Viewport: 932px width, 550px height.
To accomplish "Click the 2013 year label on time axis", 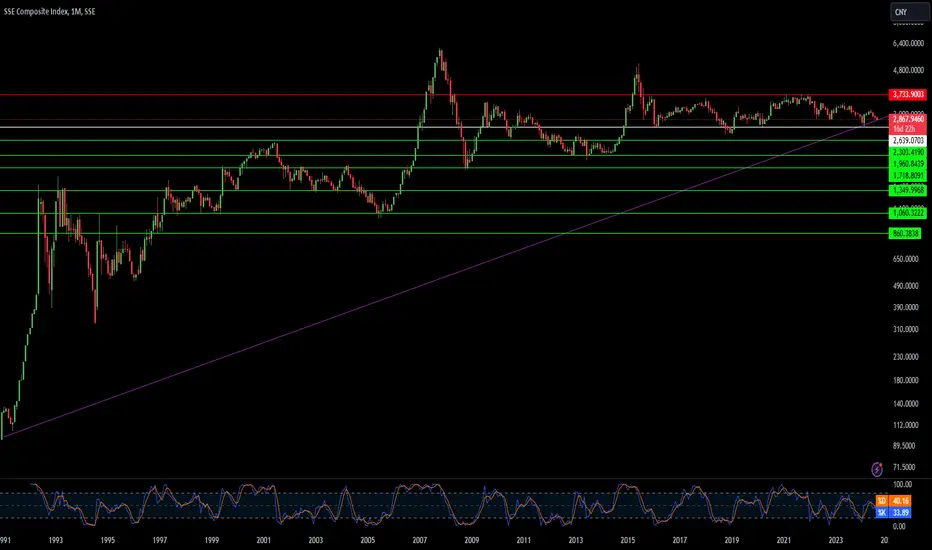I will (x=576, y=540).
